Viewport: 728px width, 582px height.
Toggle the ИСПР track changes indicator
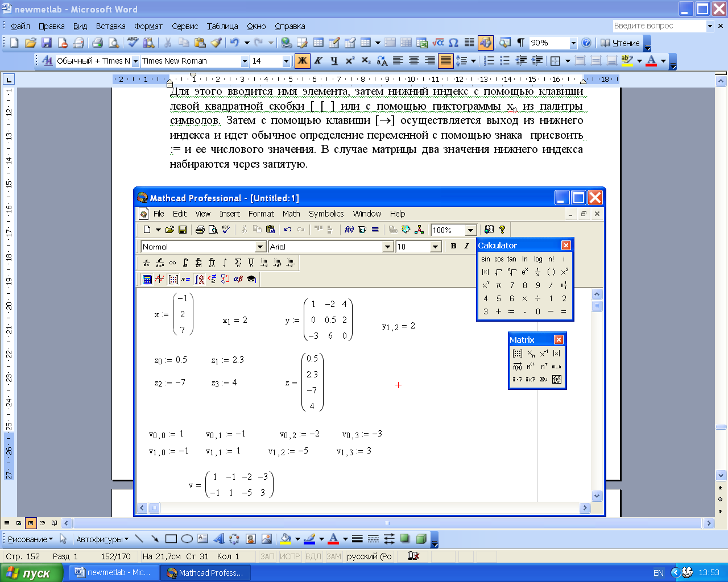click(x=289, y=556)
